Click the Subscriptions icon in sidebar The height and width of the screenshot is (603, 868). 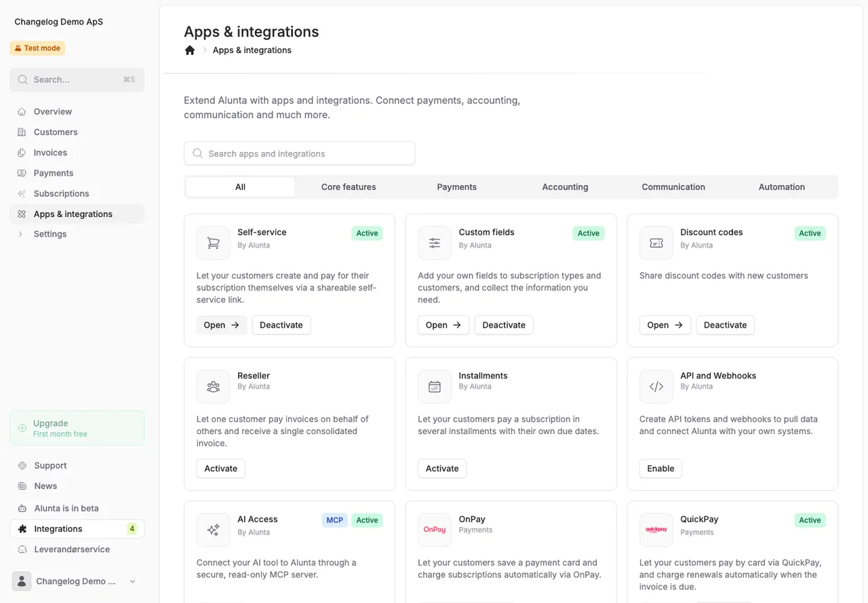[22, 193]
